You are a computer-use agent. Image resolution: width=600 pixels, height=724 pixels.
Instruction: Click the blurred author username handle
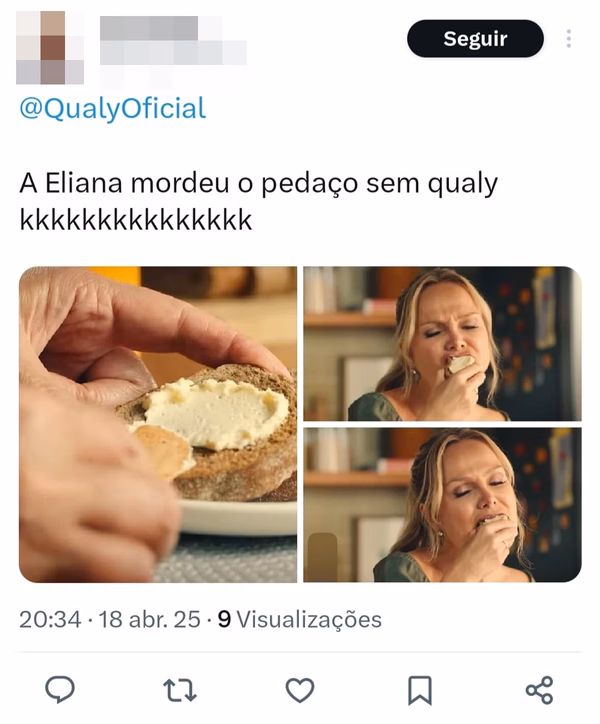(173, 53)
